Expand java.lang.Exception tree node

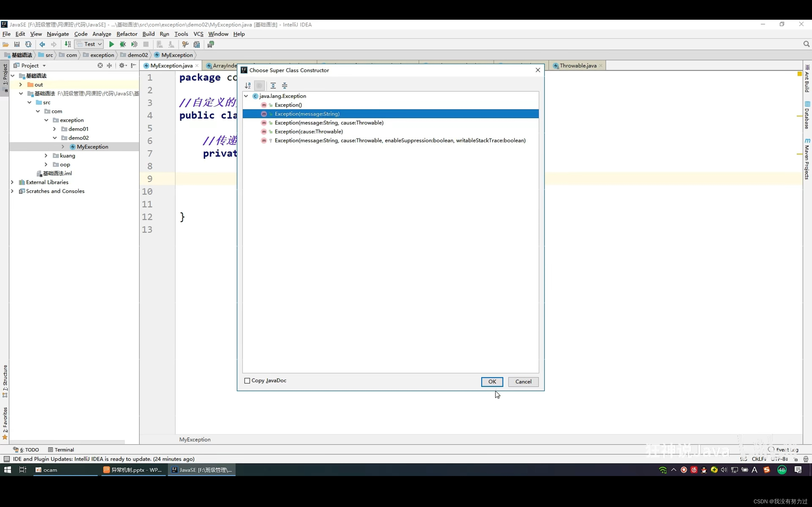(x=246, y=95)
